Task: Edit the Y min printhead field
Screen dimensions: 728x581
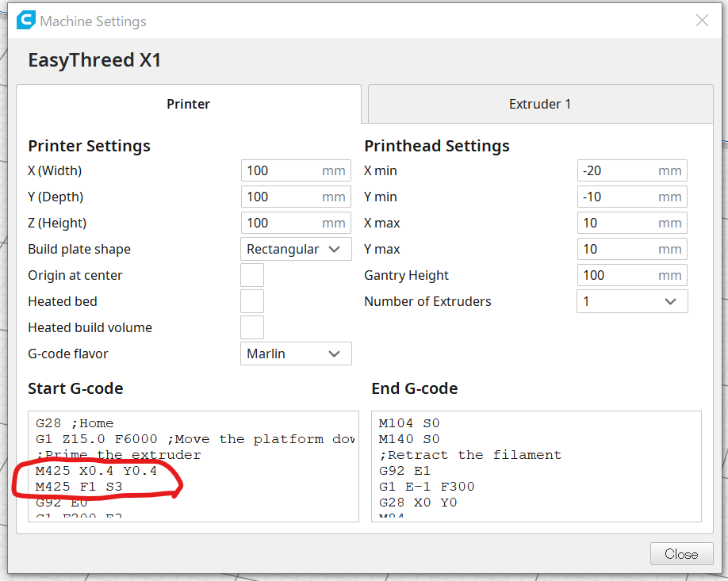Action: click(632, 197)
